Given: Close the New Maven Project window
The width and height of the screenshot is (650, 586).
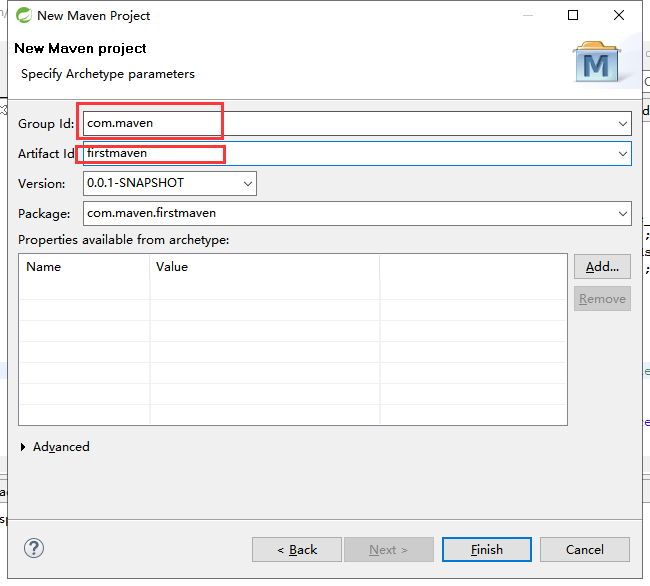Looking at the screenshot, I should pos(619,15).
